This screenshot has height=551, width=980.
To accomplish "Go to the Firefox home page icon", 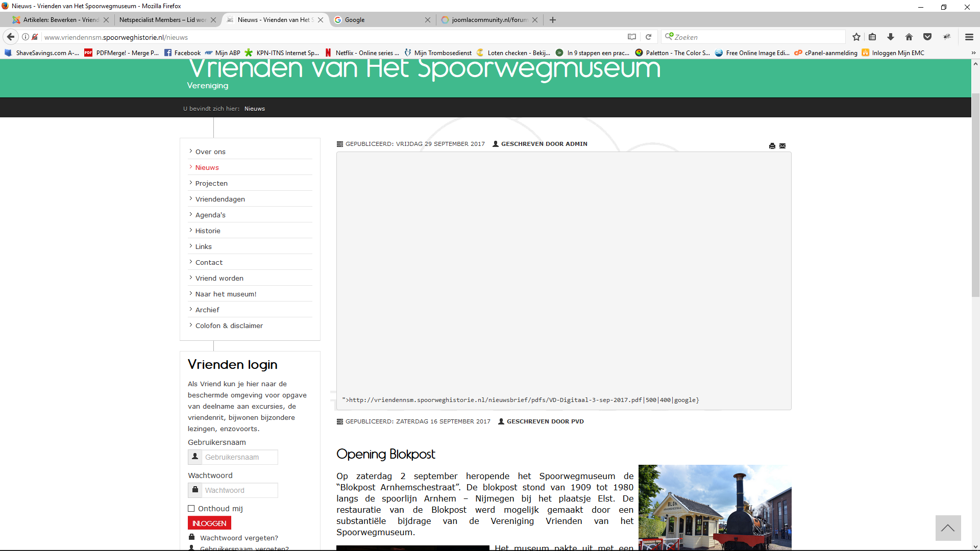I will coord(909,37).
